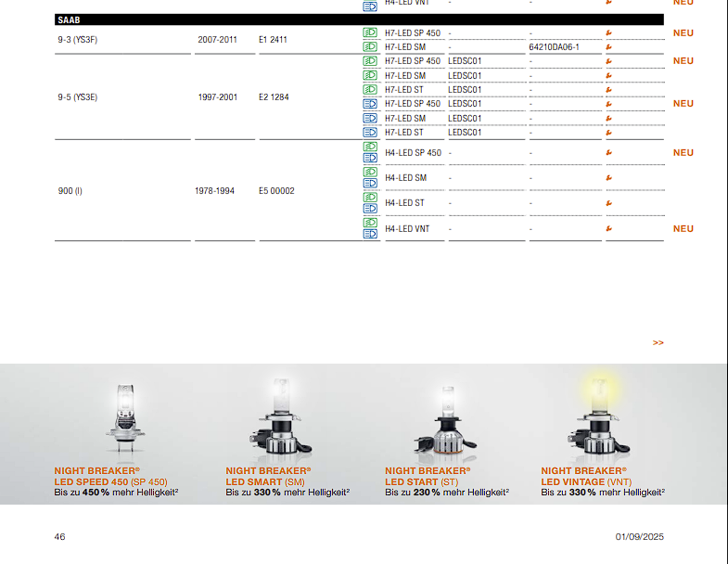Click the part number 64210DA06-1
The width and height of the screenshot is (728, 564).
click(x=554, y=46)
